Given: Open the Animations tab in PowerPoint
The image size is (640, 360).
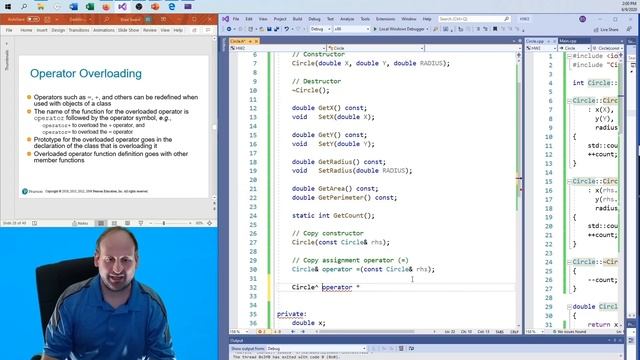Looking at the screenshot, I should (104, 30).
